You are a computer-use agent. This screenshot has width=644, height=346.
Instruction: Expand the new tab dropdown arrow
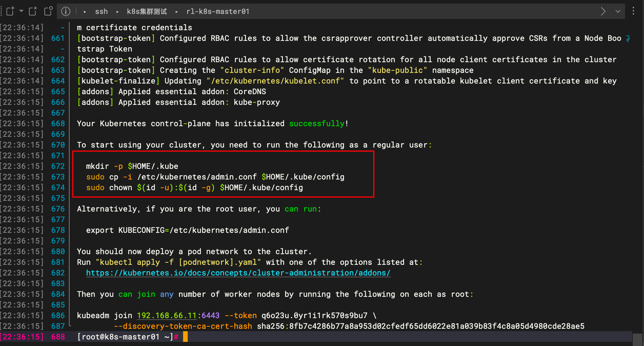click(21, 11)
